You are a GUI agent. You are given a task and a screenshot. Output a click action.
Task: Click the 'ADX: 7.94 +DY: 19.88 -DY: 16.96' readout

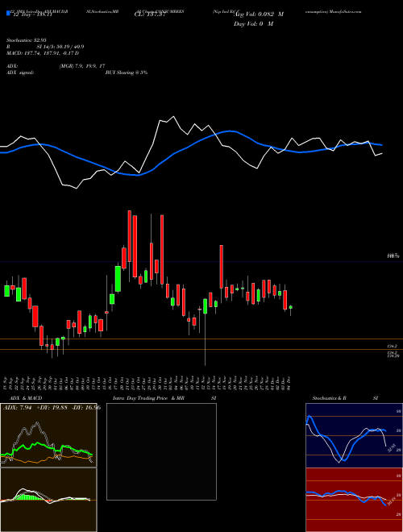[52, 408]
